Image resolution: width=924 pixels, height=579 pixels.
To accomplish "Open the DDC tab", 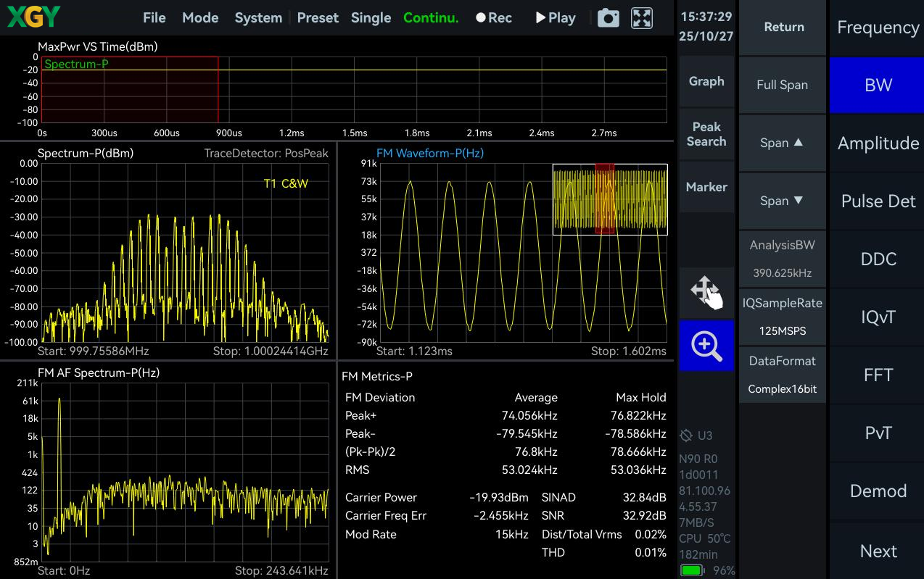I will 878,259.
